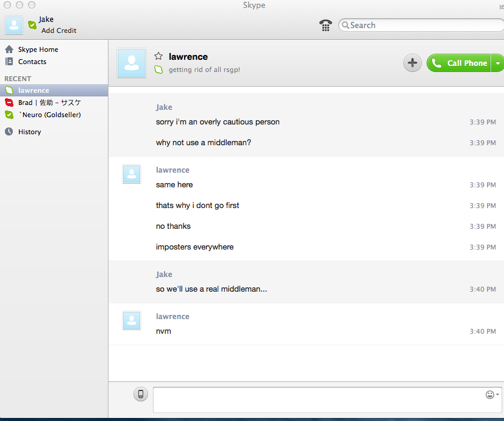
Task: Click message 'so we'll use a real middleman...'
Action: (211, 289)
